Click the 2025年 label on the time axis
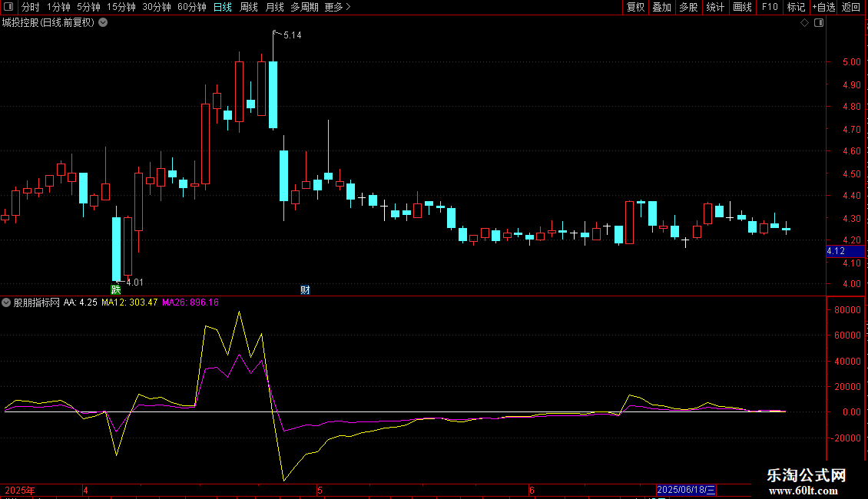Viewport: 868px width, 499px height. (20, 490)
